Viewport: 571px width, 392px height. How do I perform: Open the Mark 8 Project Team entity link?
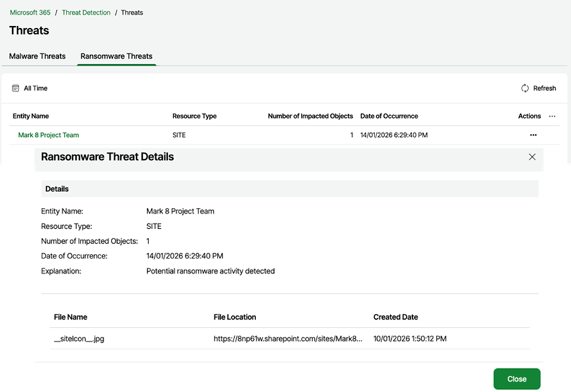47,135
